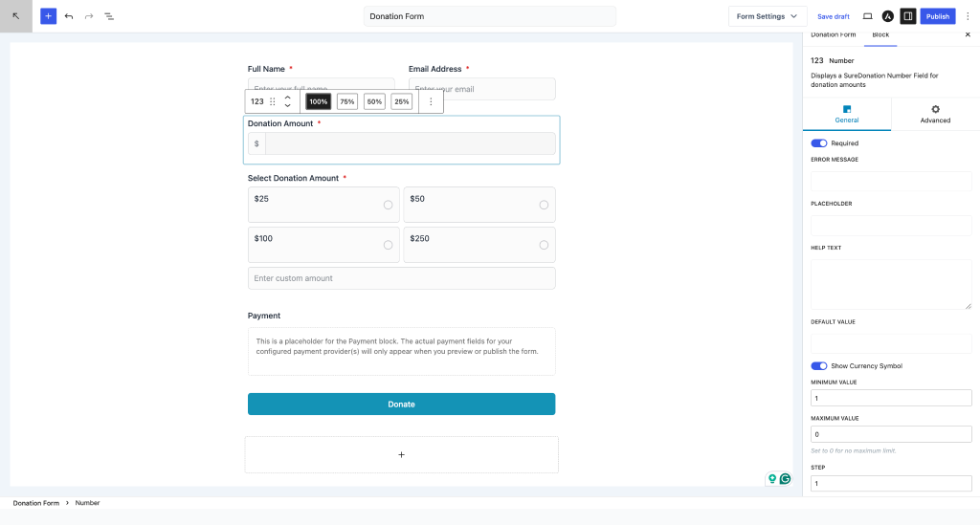The image size is (980, 525).
Task: Click the Publish button
Action: tap(938, 16)
